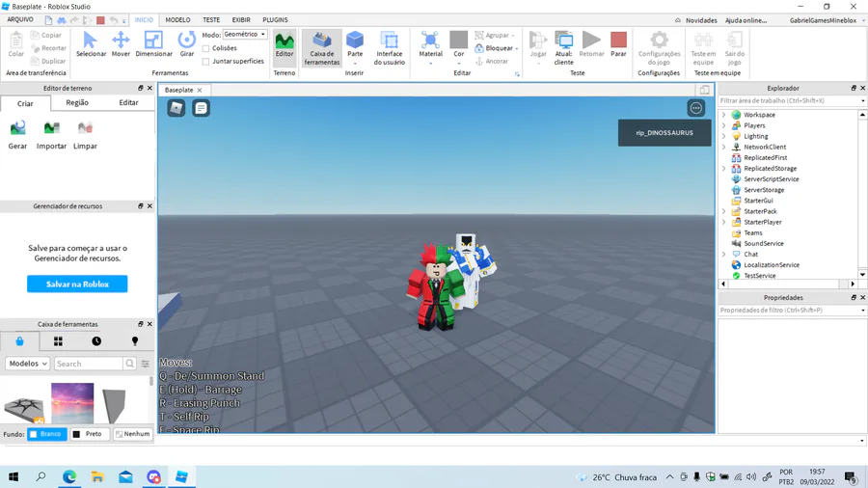Click Roblox menu icon in viewport
The image size is (868, 488).
(176, 108)
